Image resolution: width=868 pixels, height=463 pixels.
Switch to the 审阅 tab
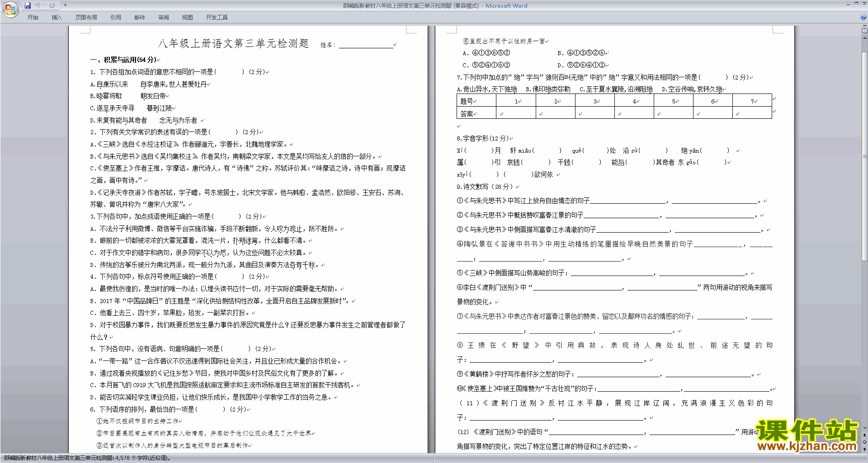click(164, 18)
